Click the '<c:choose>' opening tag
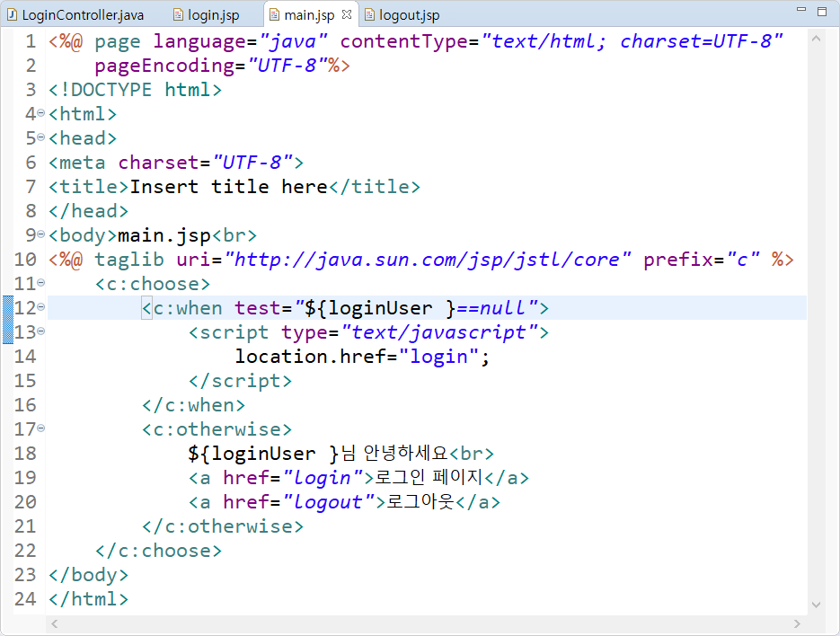This screenshot has height=636, width=840. [153, 284]
